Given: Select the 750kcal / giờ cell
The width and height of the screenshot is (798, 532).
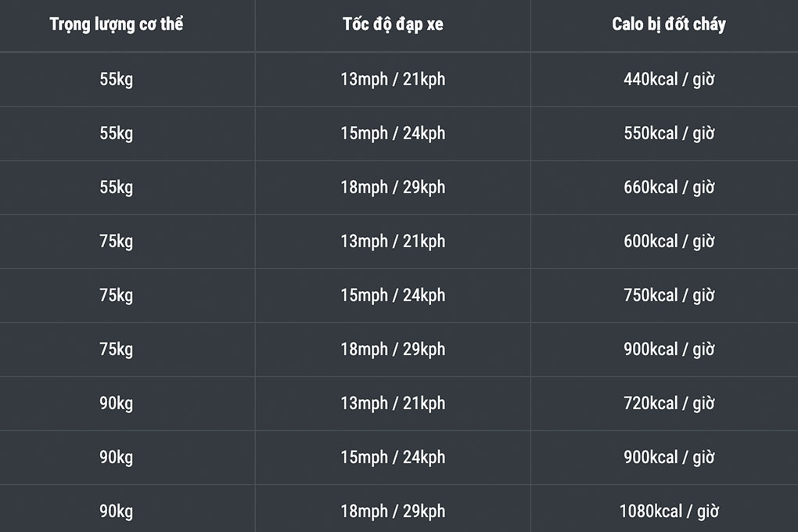Looking at the screenshot, I should 669,295.
